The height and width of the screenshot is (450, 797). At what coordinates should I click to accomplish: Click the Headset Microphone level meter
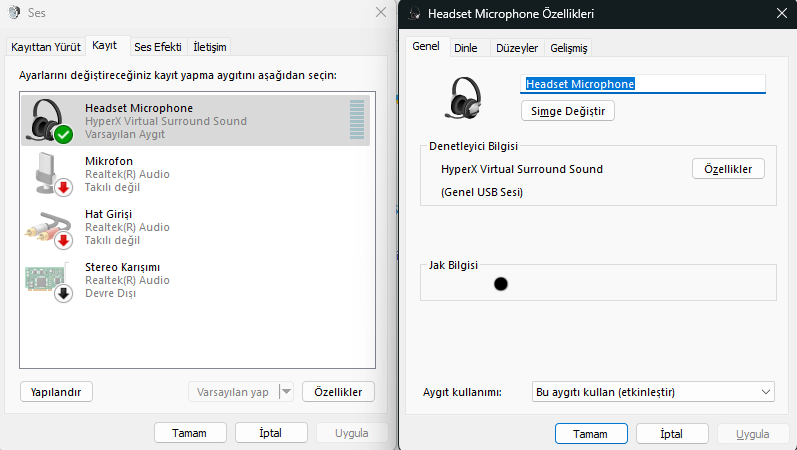pos(357,119)
